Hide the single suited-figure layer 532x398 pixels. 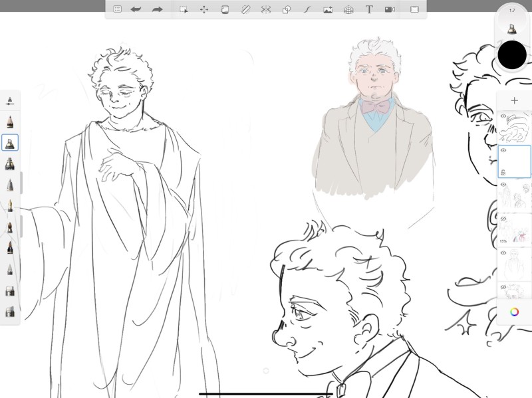(503, 253)
